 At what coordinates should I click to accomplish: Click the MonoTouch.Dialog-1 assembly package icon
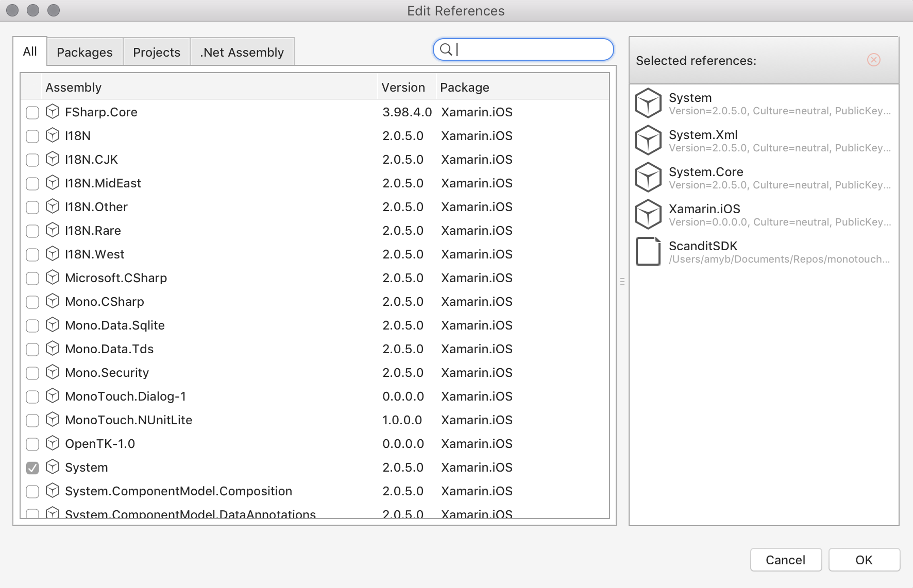click(53, 395)
